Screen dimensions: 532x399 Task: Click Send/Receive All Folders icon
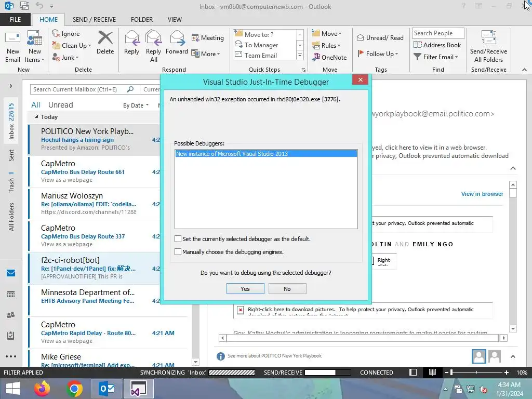488,37
